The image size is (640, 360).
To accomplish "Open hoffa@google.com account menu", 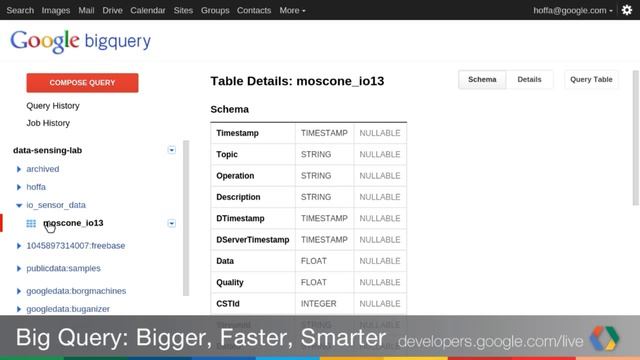I will click(x=573, y=10).
